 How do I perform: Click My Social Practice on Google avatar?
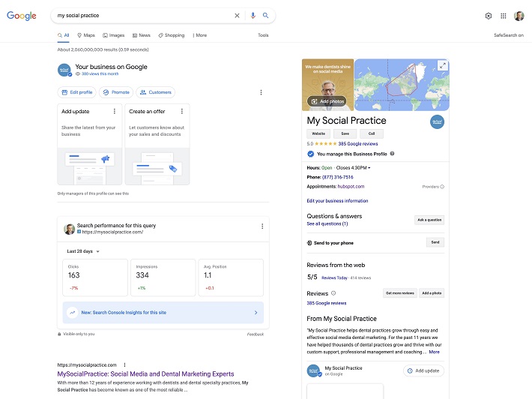click(313, 370)
